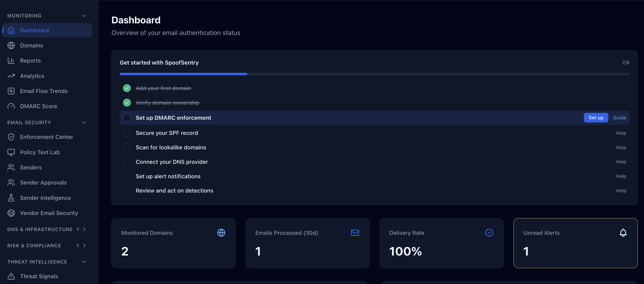Go to Reports page
644x284 pixels.
47,61
